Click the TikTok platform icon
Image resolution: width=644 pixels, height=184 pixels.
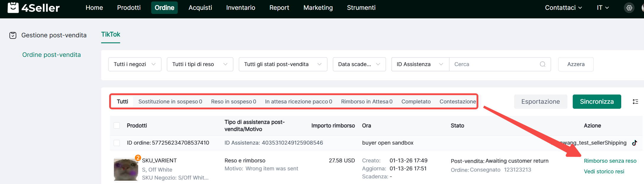(x=634, y=143)
